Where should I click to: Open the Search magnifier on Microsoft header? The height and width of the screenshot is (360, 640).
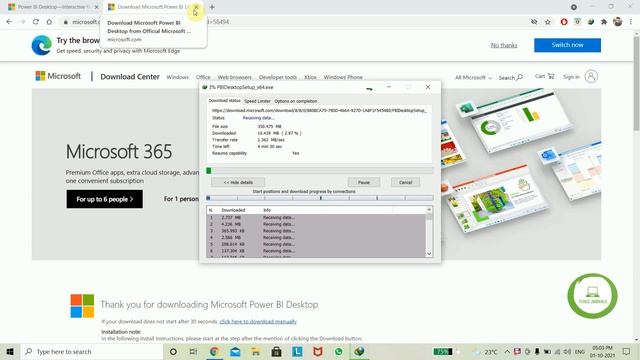pos(511,77)
